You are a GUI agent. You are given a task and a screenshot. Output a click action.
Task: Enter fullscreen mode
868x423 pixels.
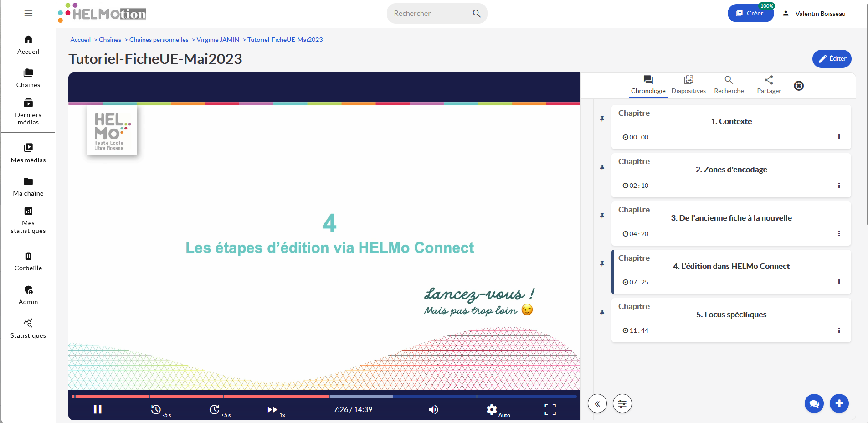coord(550,409)
